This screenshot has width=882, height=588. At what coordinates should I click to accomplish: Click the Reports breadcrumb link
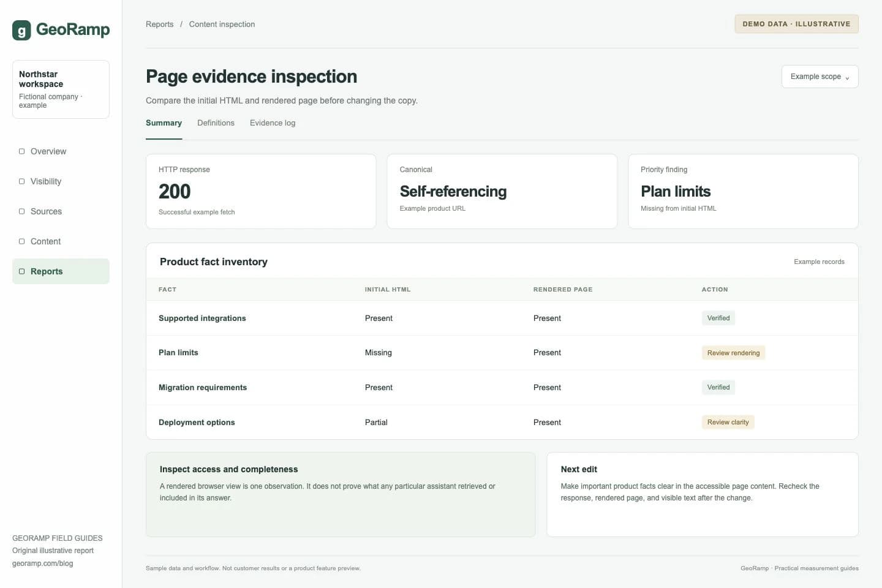click(x=159, y=24)
